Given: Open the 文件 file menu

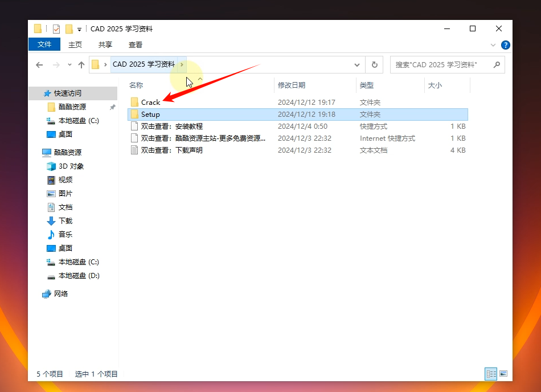Looking at the screenshot, I should point(44,44).
